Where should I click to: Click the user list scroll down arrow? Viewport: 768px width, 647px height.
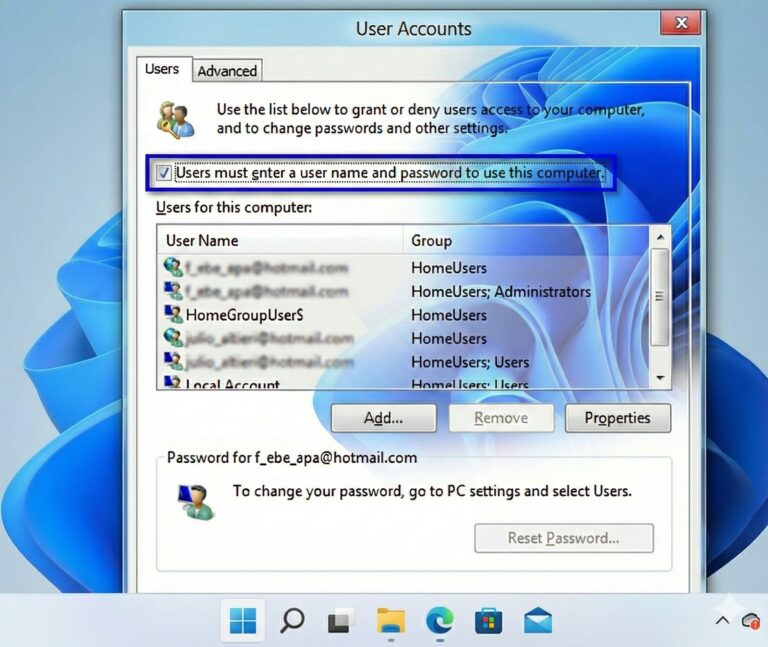[x=660, y=378]
